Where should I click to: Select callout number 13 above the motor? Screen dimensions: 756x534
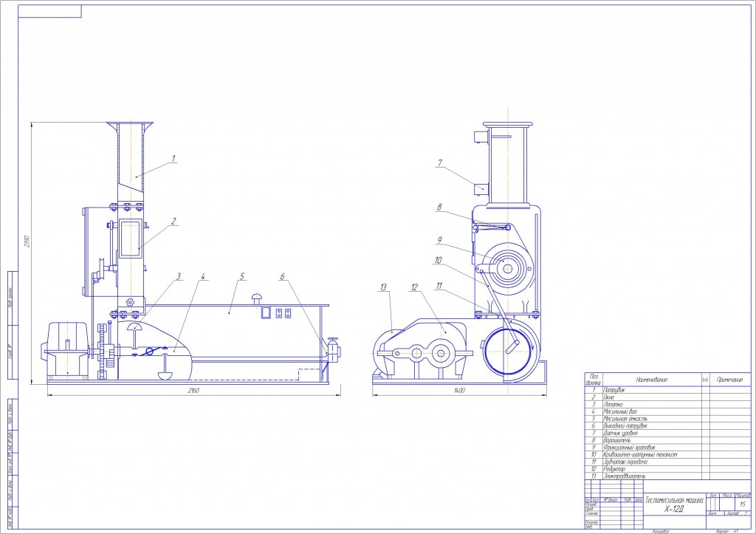click(x=383, y=287)
